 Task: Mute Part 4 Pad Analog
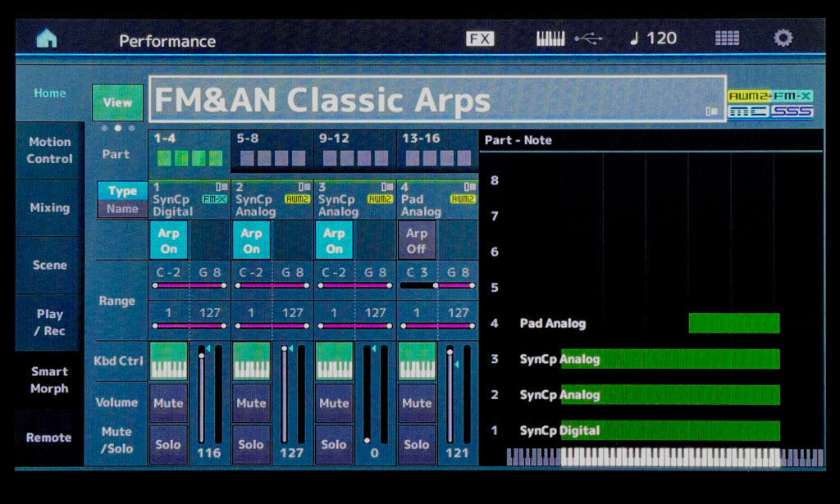pyautogui.click(x=417, y=403)
